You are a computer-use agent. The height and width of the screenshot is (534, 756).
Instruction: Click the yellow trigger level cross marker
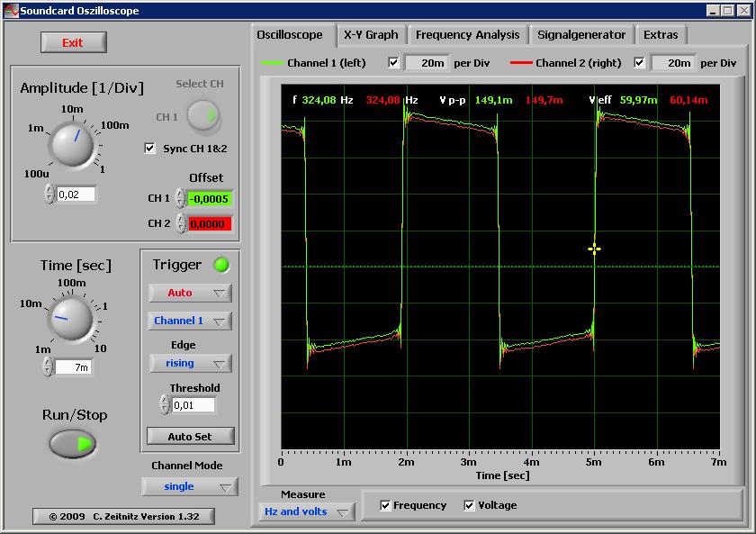pos(594,249)
